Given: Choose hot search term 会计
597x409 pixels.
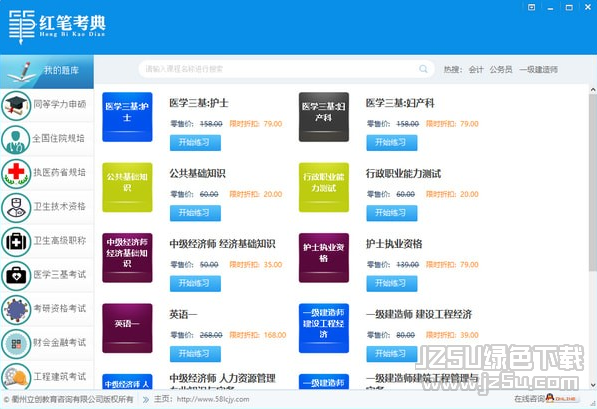Looking at the screenshot, I should coord(476,70).
